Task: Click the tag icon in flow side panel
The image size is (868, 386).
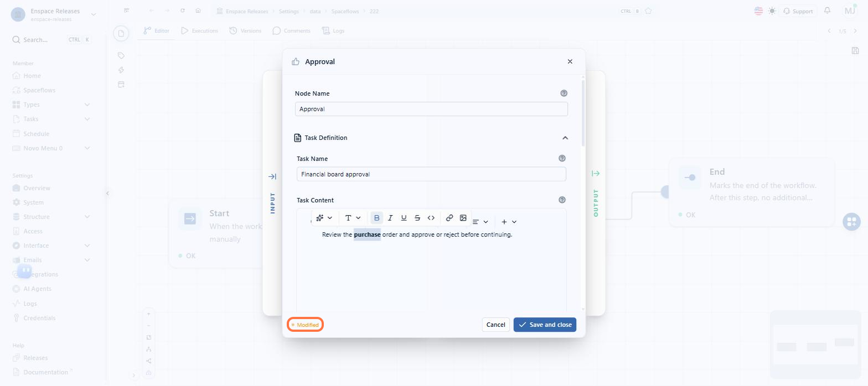Action: pyautogui.click(x=121, y=55)
